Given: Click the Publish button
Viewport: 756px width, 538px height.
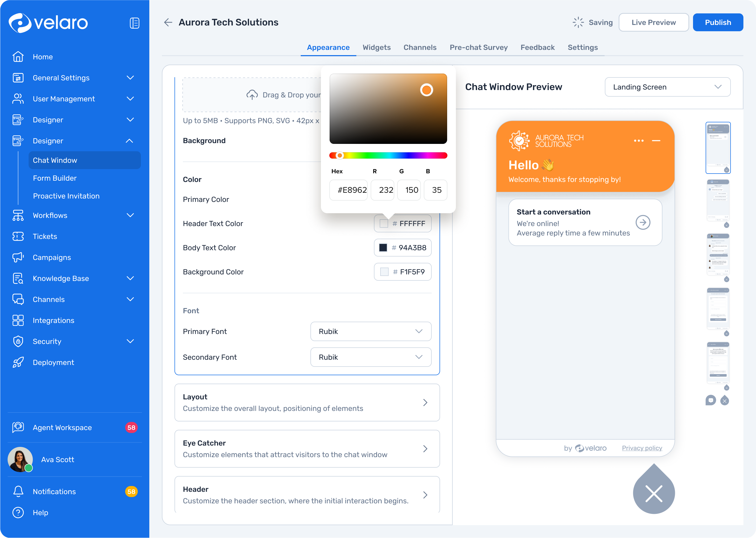Looking at the screenshot, I should 718,22.
